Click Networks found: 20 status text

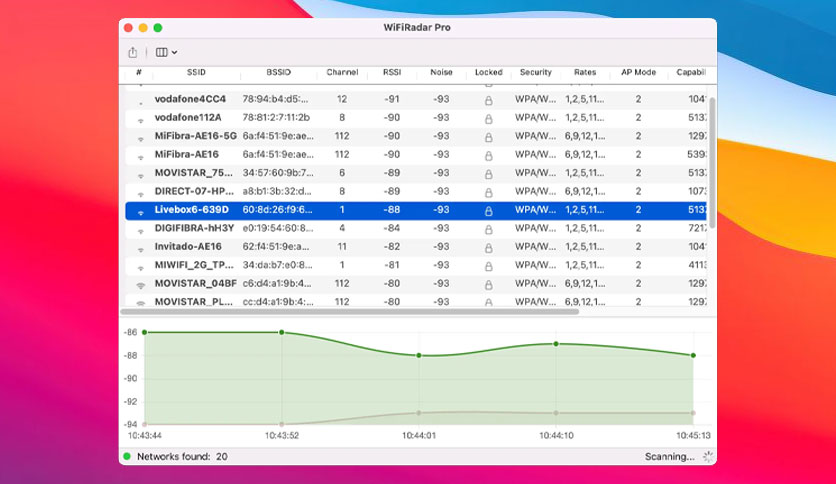point(182,457)
